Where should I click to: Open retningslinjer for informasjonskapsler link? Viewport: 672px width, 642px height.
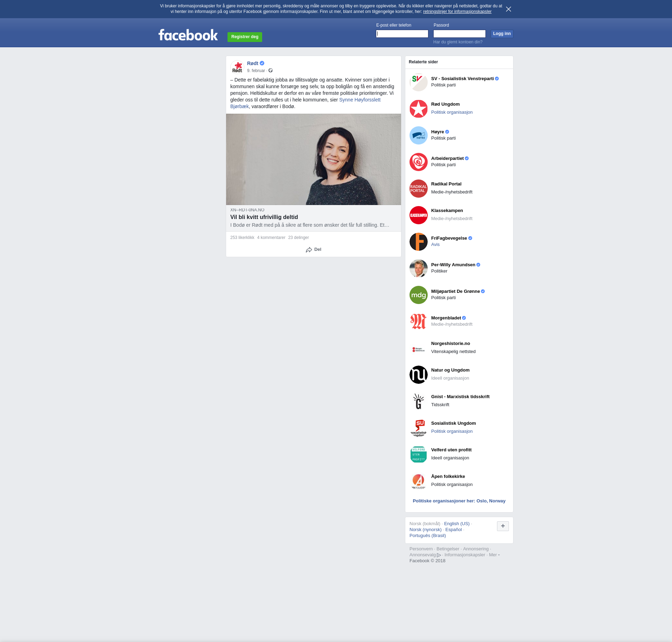pos(457,12)
